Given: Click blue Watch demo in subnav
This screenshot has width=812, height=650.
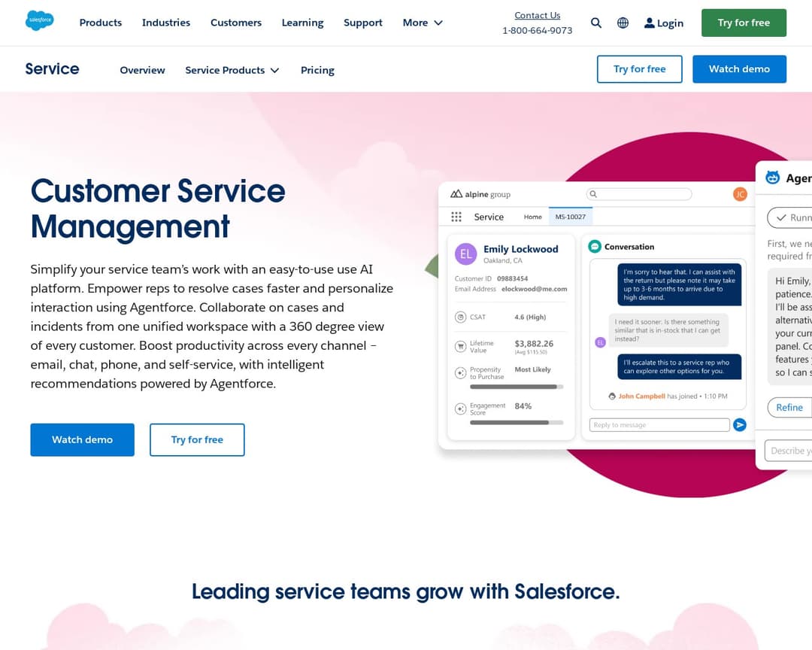Looking at the screenshot, I should tap(739, 69).
